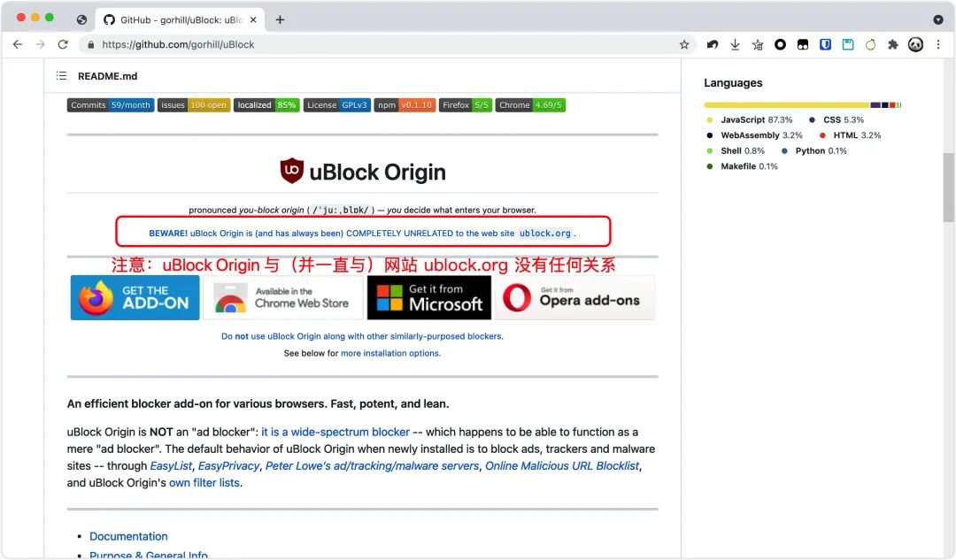956x560 pixels.
Task: Open the downloads arrow extension icon
Action: 735,44
